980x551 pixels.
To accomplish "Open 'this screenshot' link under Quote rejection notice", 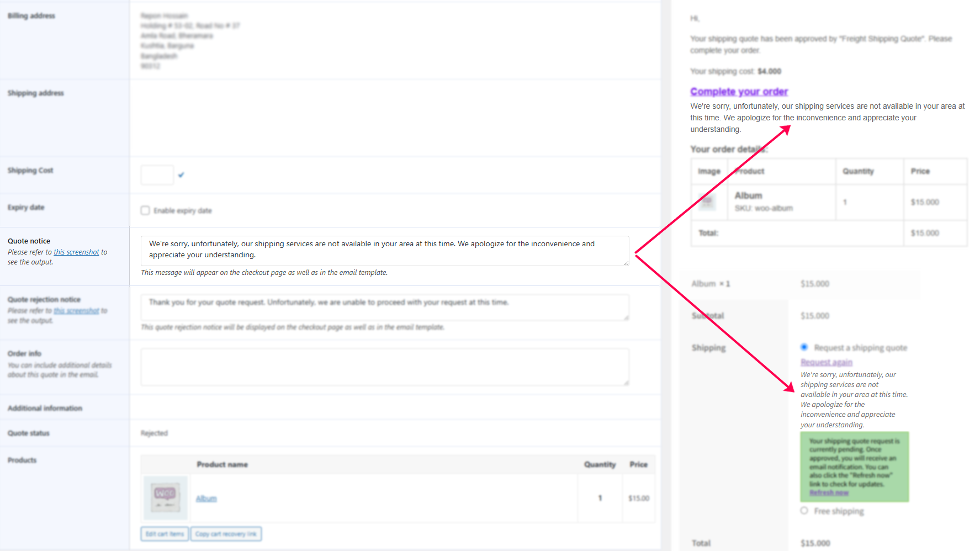I will click(76, 311).
